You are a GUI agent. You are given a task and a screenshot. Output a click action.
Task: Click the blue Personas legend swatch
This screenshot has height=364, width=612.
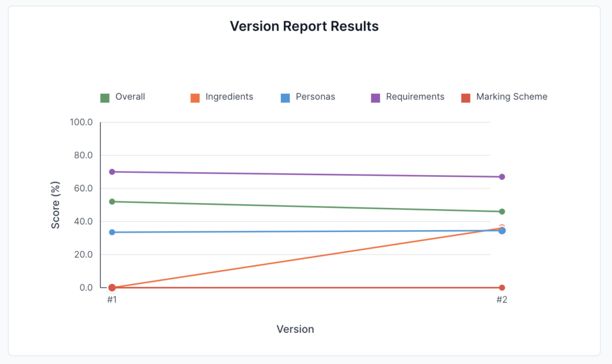coord(285,97)
